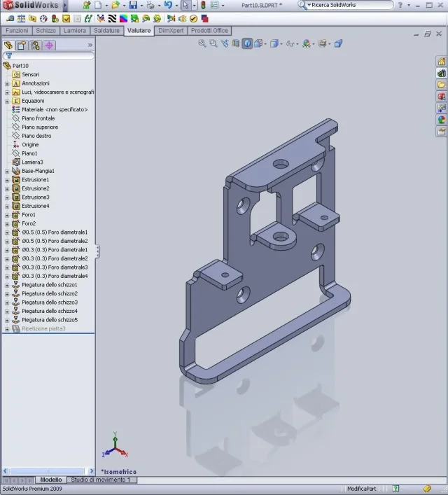This screenshot has height=495, width=448.
Task: Toggle the Select cursor tool
Action: pyautogui.click(x=185, y=5)
